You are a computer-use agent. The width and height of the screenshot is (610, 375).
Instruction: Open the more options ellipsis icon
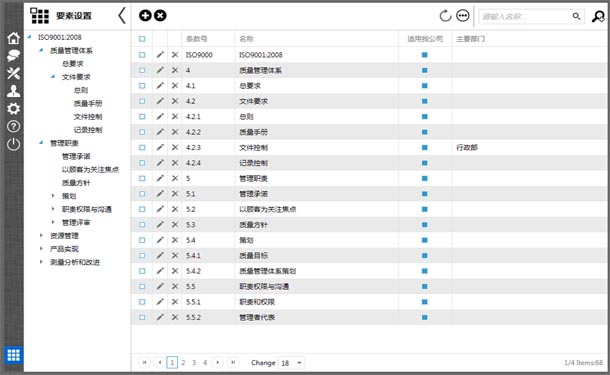(463, 16)
